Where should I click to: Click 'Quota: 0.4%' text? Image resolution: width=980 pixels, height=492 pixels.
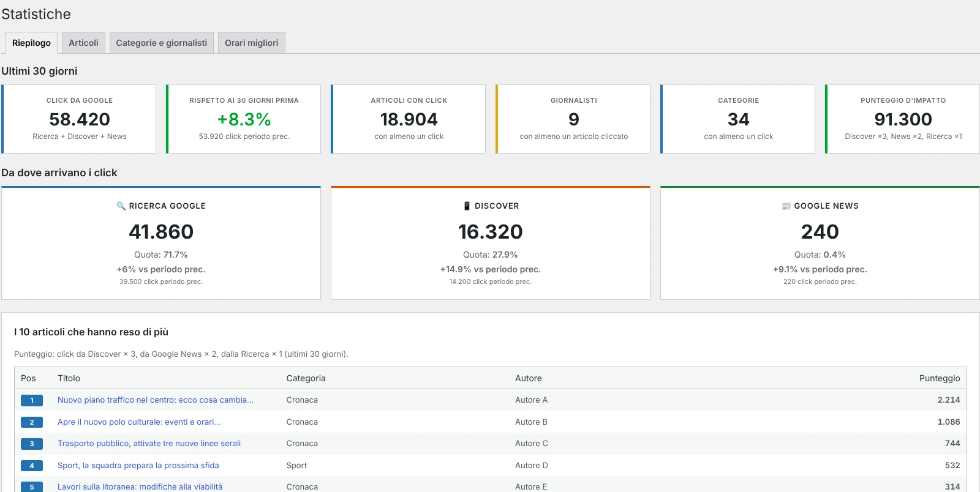[820, 255]
